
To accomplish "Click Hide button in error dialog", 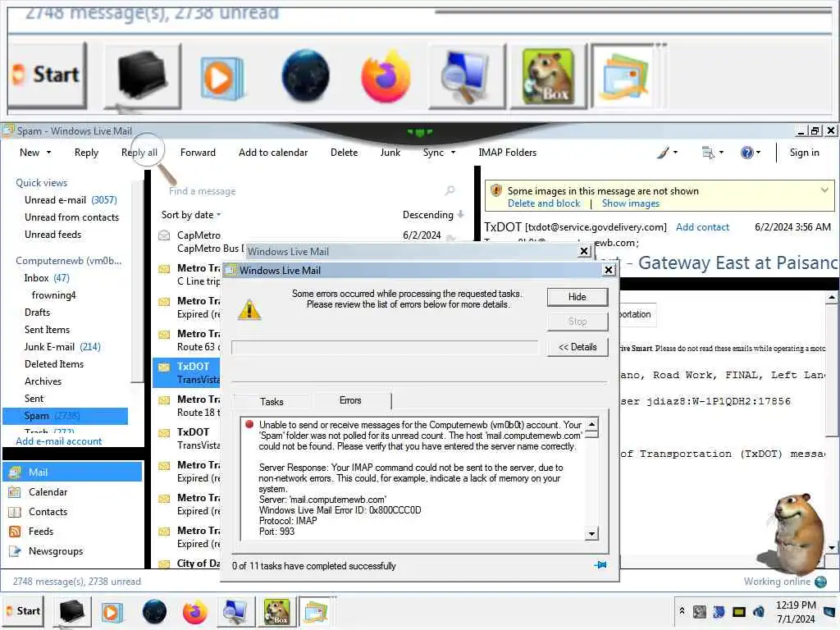I will click(577, 297).
